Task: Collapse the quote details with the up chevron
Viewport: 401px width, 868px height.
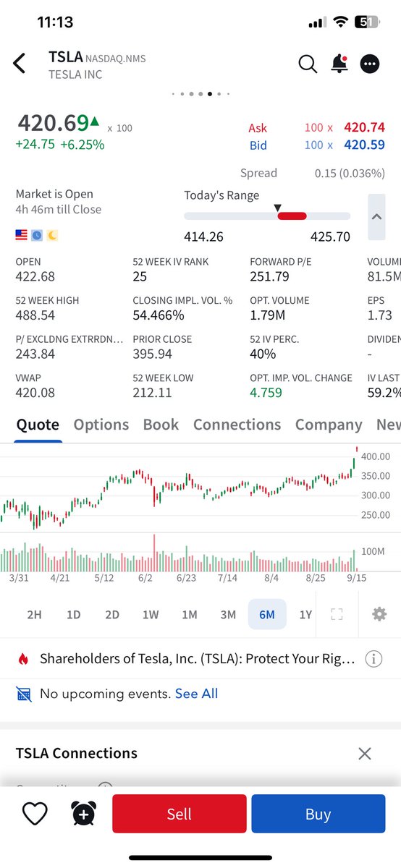Action: click(376, 217)
